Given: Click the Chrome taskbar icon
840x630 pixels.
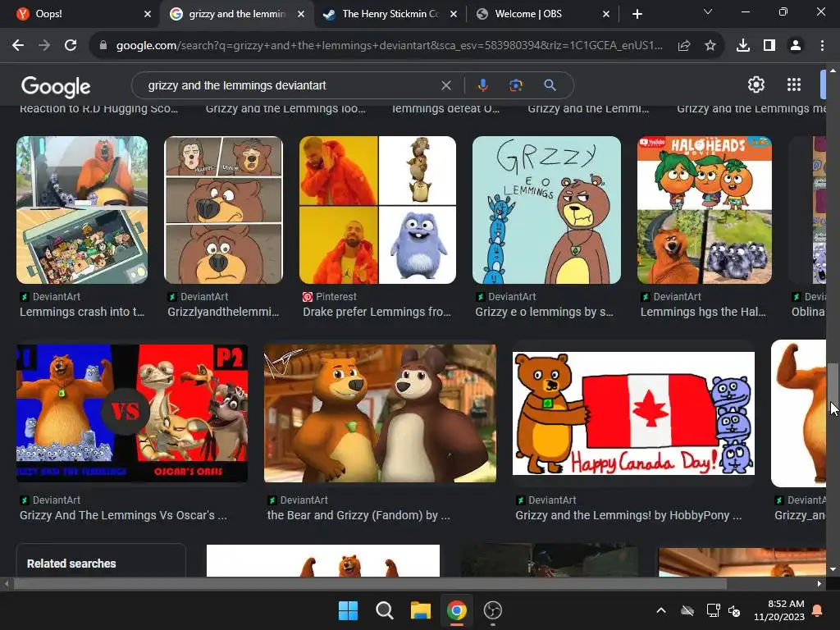Looking at the screenshot, I should pyautogui.click(x=456, y=610).
